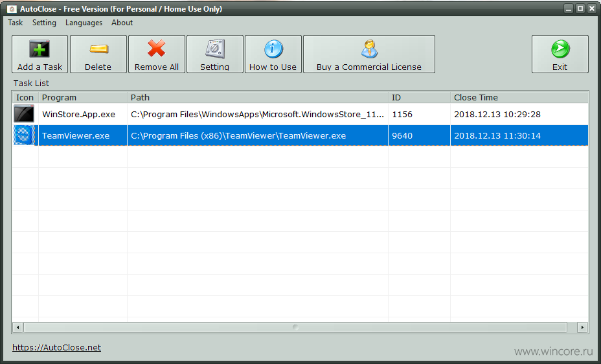The image size is (601, 364).
Task: Click the green Exit button
Action: pos(560,54)
